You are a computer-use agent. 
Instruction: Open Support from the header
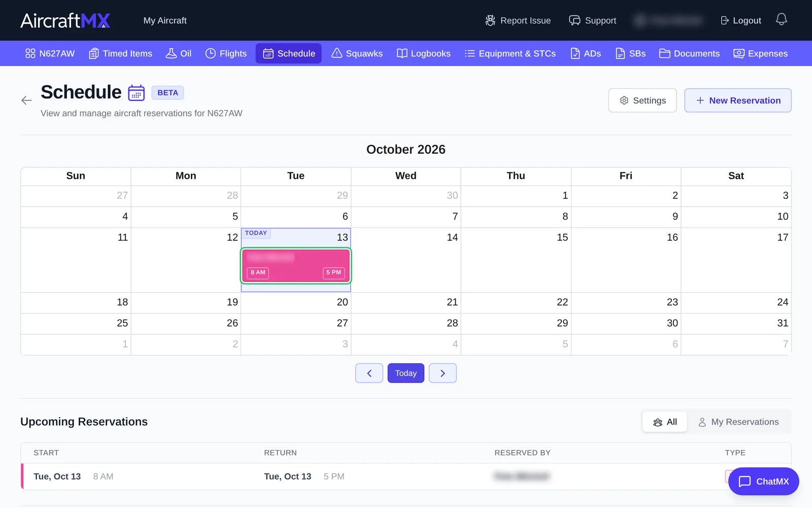pyautogui.click(x=593, y=20)
